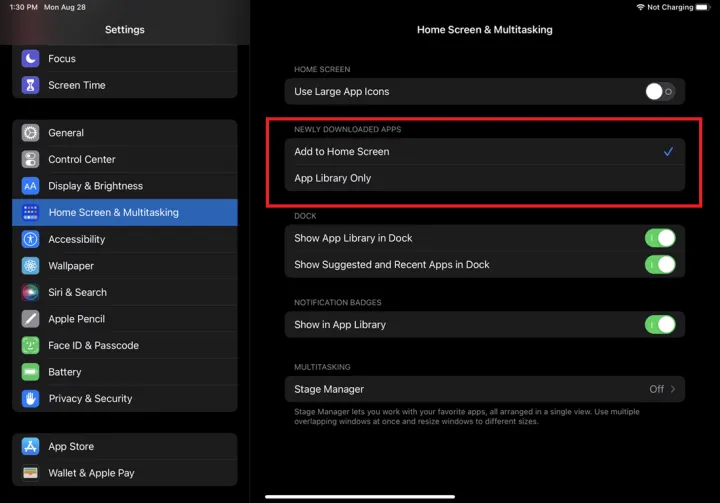Open Screen Time hourglass icon
Viewport: 720px width, 503px height.
(30, 86)
